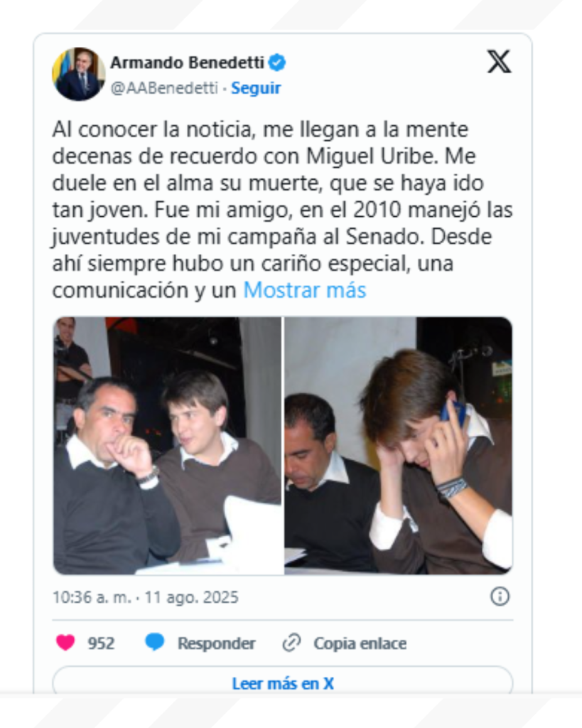Open Armando Benedetti's profile avatar
Screen dimensions: 582x728
tap(78, 74)
